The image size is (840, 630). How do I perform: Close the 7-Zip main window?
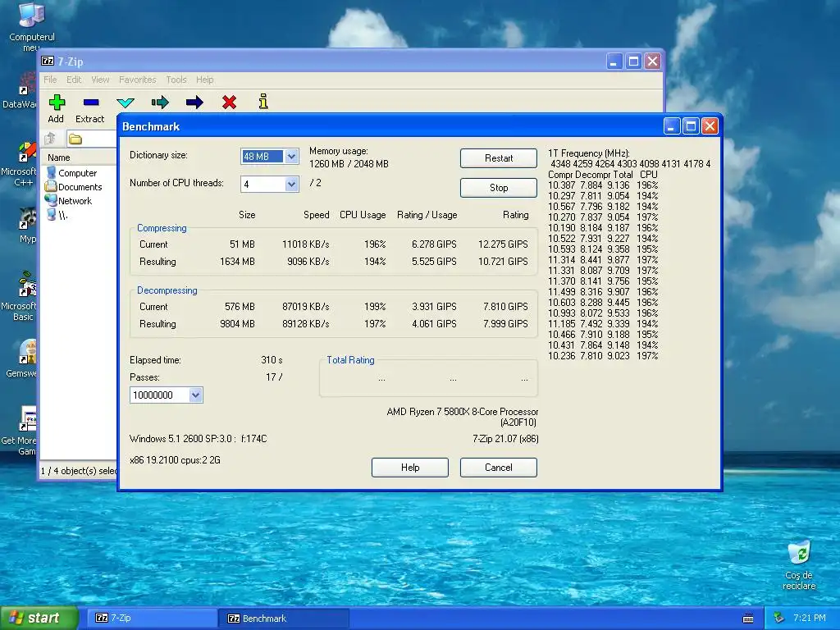click(x=652, y=61)
